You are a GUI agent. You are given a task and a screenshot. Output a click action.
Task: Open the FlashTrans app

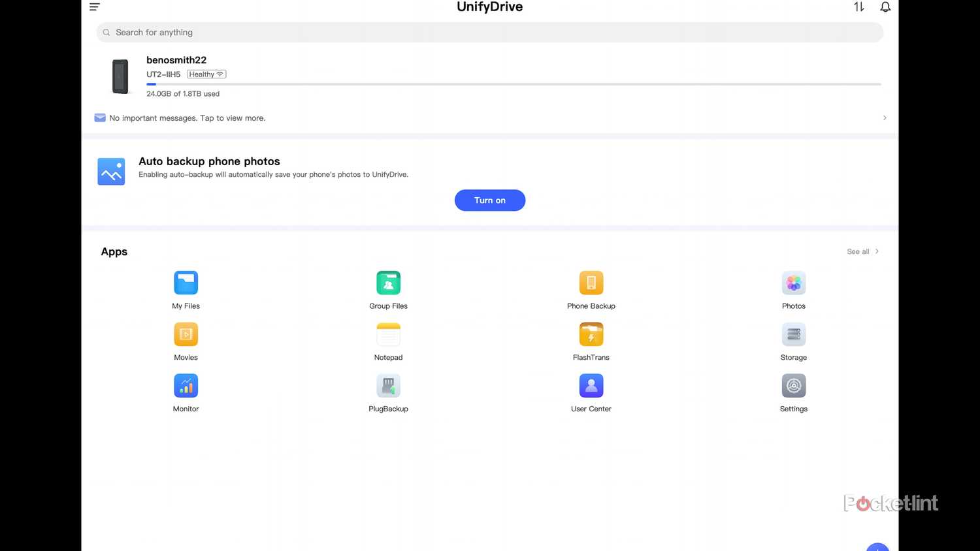coord(591,335)
